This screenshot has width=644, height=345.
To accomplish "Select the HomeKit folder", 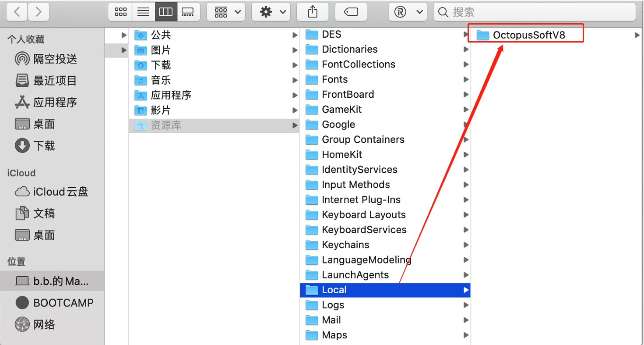I will click(x=385, y=154).
